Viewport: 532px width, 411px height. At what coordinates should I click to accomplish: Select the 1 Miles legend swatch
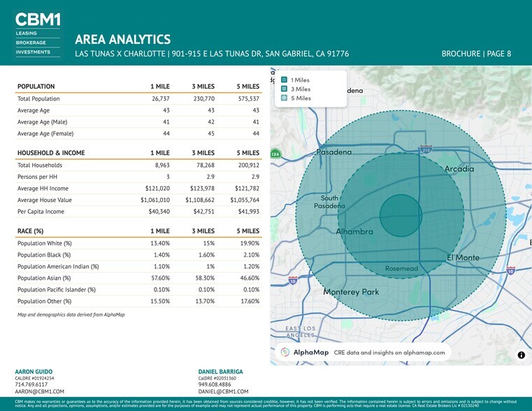[x=284, y=80]
